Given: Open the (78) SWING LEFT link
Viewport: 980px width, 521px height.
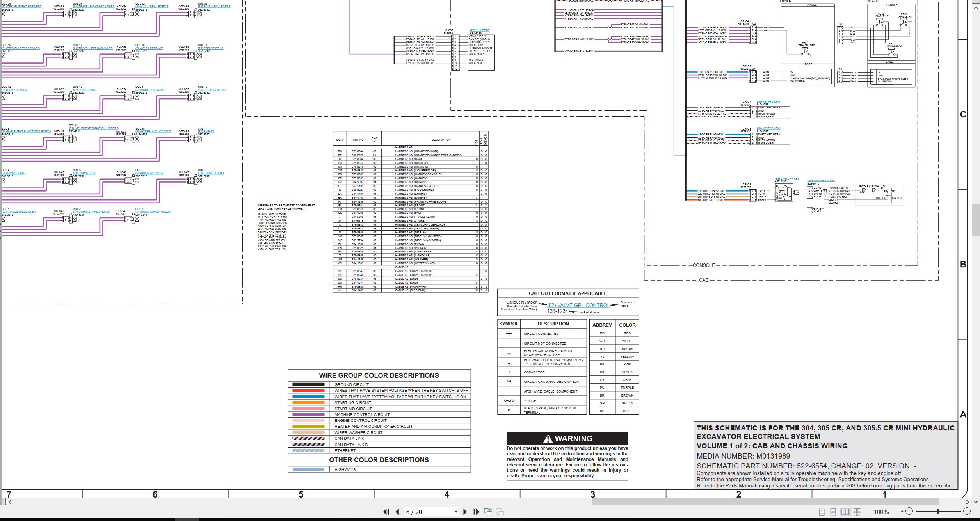Looking at the screenshot, I should click(84, 173).
